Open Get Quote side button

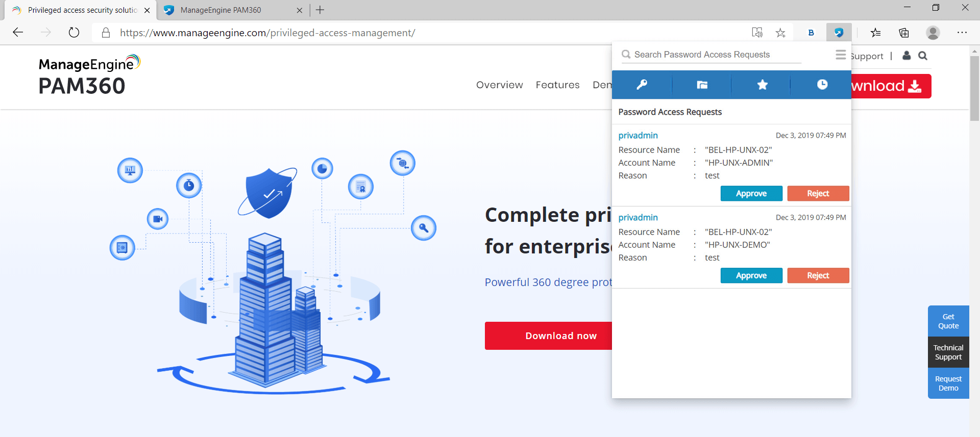tap(948, 321)
